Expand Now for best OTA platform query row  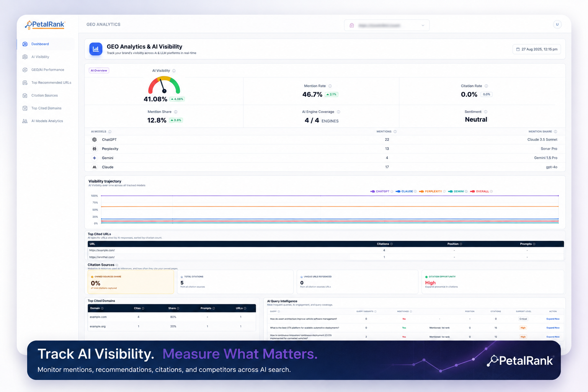[x=553, y=328]
